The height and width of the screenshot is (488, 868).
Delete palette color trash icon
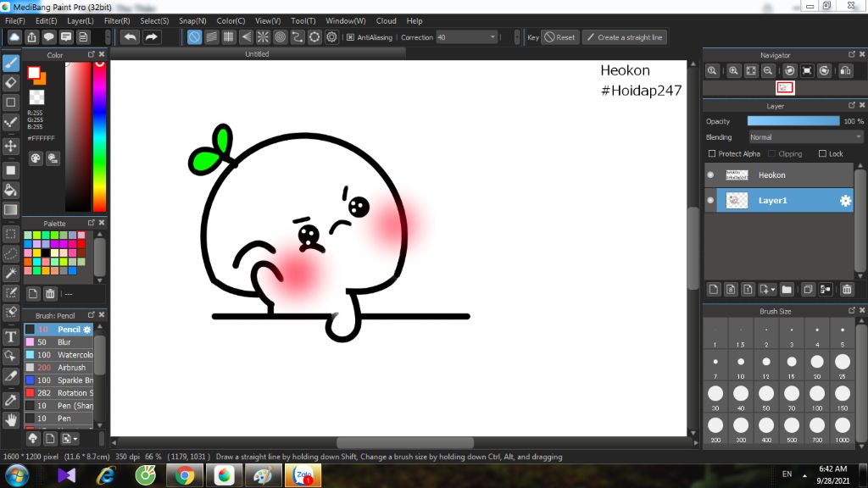point(50,294)
